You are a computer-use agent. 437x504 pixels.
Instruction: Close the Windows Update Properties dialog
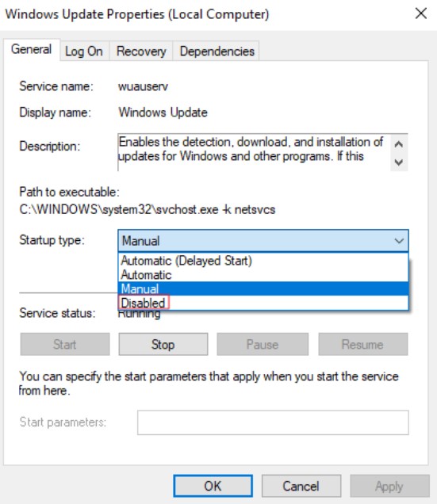[420, 13]
